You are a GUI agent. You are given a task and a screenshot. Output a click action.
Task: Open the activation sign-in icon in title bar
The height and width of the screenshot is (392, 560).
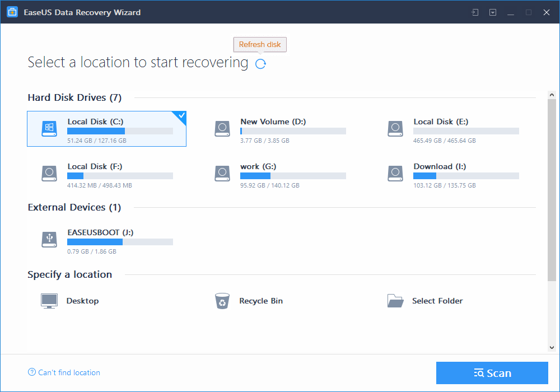coord(474,12)
